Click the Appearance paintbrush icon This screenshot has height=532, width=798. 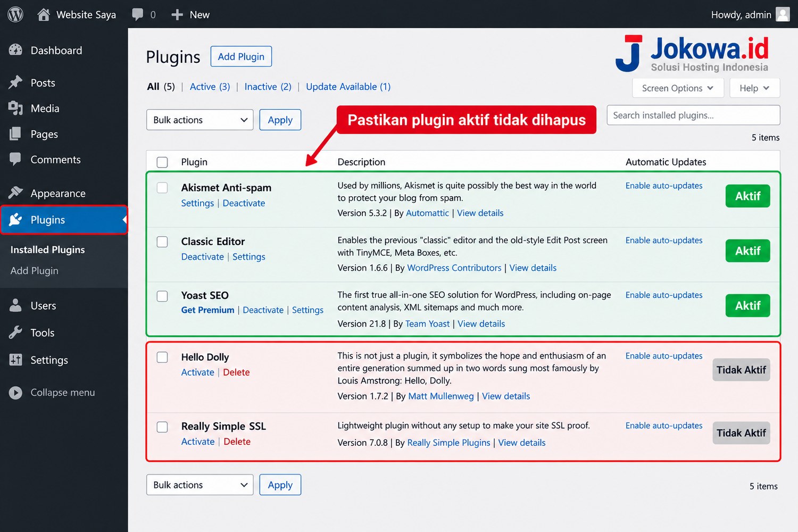(x=16, y=193)
